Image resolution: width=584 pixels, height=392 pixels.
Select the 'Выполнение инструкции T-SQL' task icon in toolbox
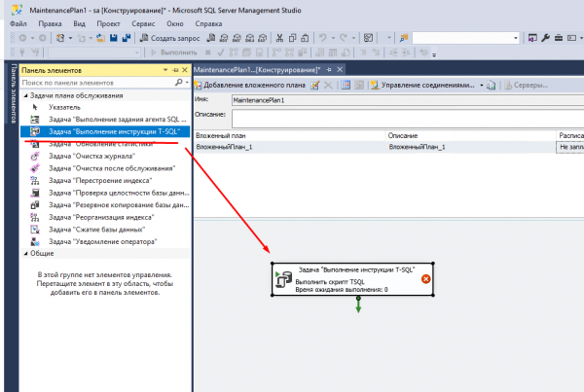point(35,130)
